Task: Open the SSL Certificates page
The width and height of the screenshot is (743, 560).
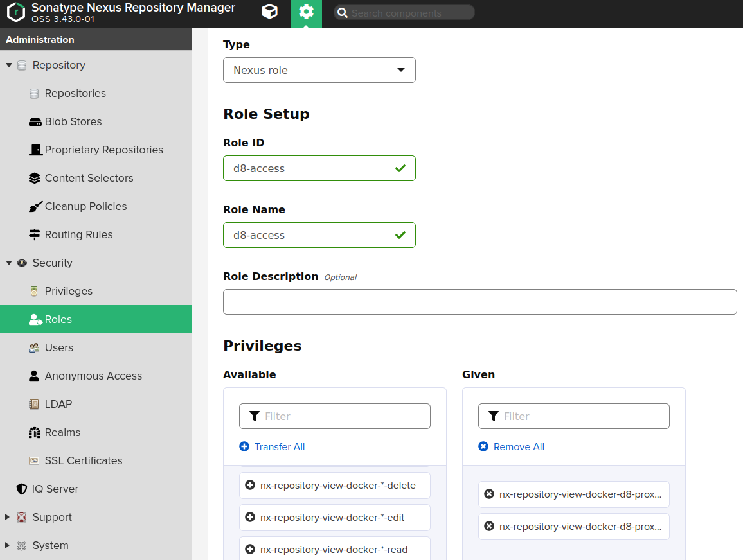Action: tap(84, 460)
